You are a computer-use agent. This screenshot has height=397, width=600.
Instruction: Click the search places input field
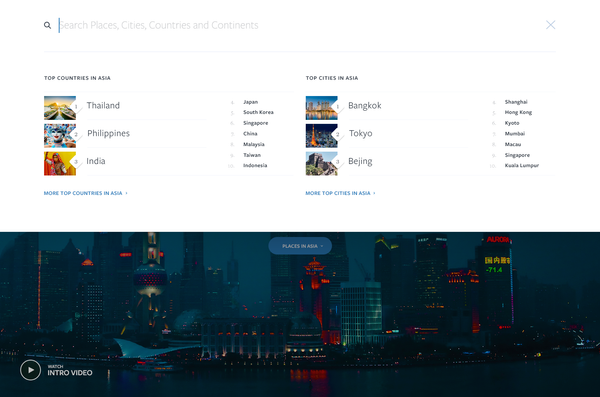click(x=298, y=25)
